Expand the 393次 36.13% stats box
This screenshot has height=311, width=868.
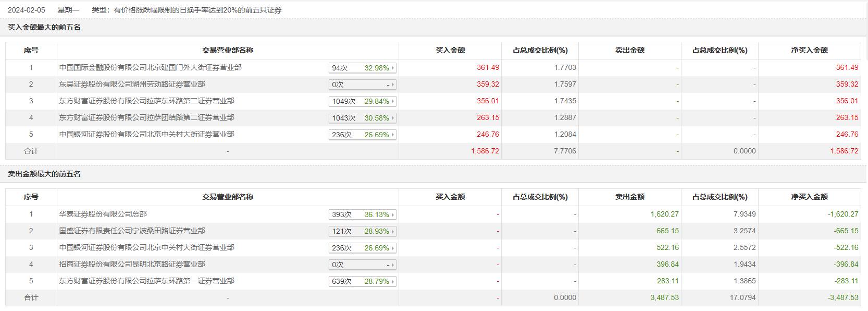pos(363,214)
